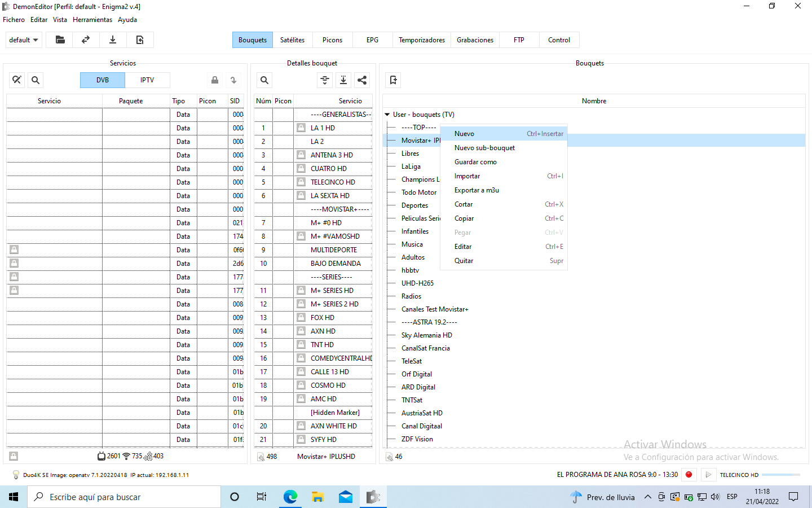Click the Windows taskbar search box
812x508 pixels.
pos(124,497)
